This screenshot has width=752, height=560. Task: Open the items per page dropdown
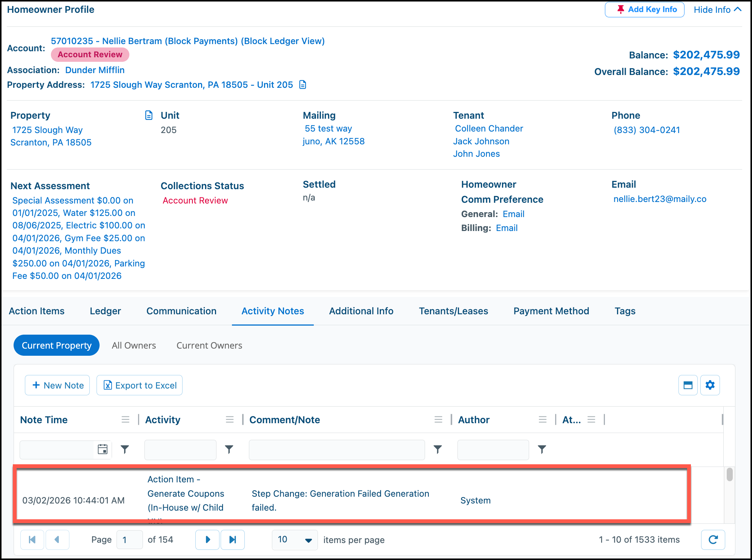tap(295, 540)
